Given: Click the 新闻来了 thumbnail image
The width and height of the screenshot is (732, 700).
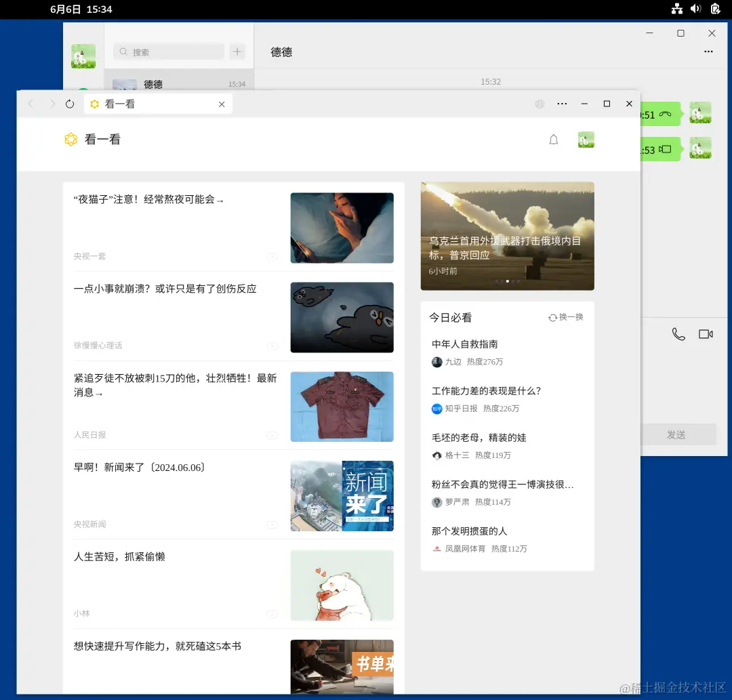Looking at the screenshot, I should [x=342, y=496].
